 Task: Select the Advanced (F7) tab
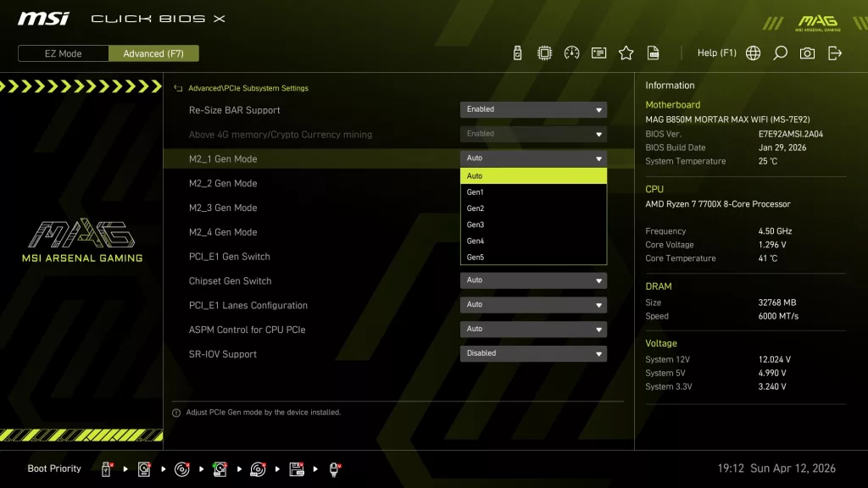[153, 53]
